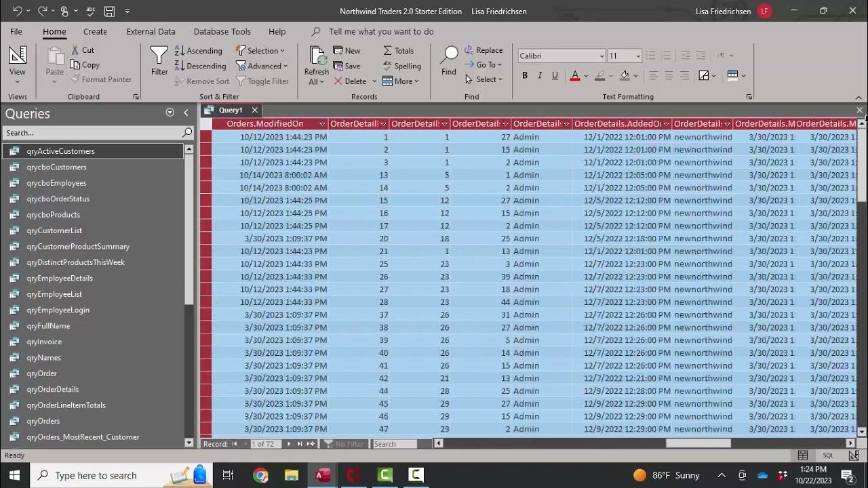The width and height of the screenshot is (868, 488).
Task: Run the Spelling check
Action: (401, 66)
